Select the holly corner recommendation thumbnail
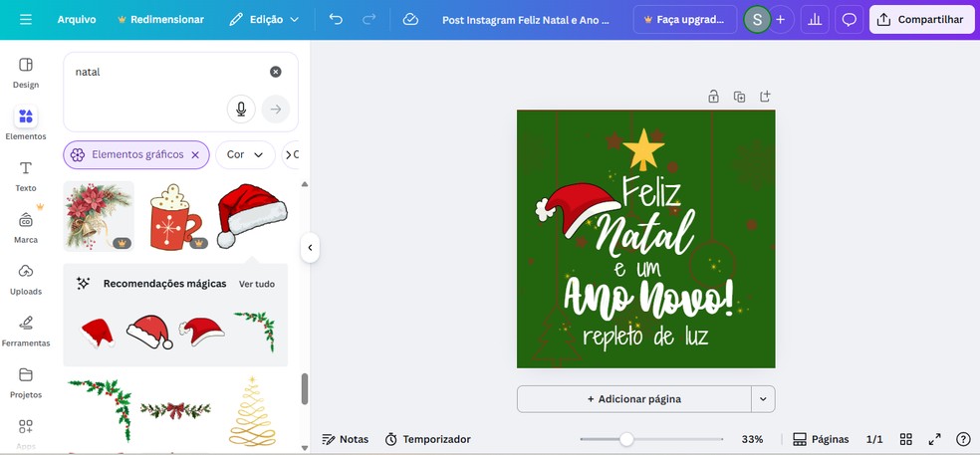 coord(254,332)
